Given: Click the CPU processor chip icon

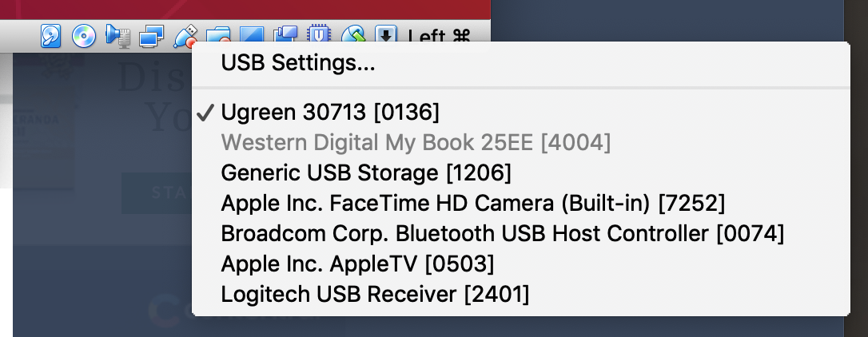Looking at the screenshot, I should 318,34.
